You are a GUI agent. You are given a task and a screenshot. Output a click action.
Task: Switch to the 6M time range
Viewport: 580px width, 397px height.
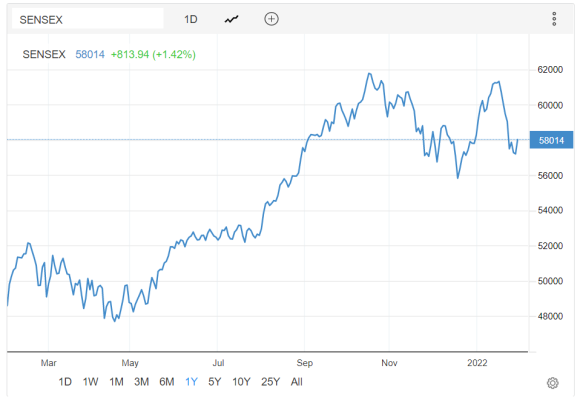pos(167,382)
